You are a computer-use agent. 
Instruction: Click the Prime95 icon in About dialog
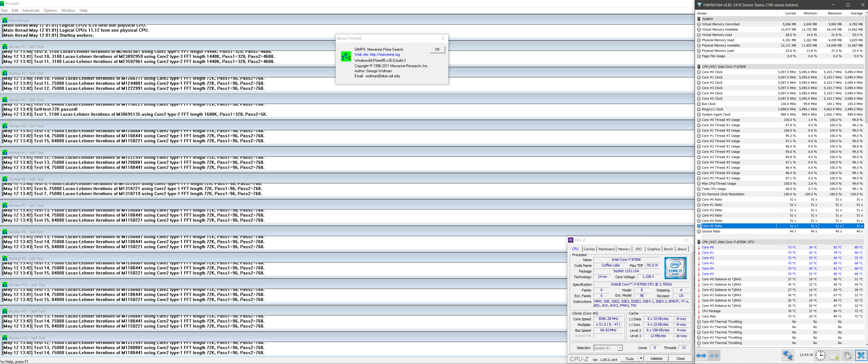(346, 56)
